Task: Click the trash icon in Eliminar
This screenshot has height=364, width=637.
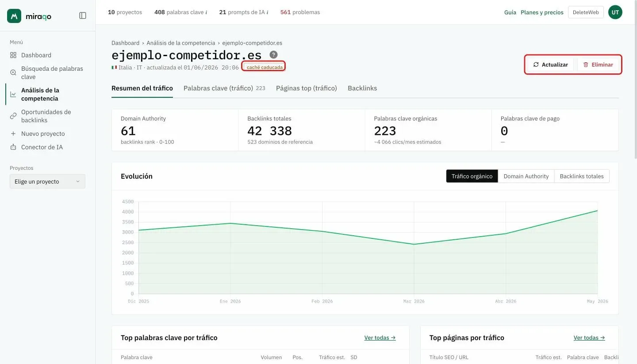Action: pos(586,65)
